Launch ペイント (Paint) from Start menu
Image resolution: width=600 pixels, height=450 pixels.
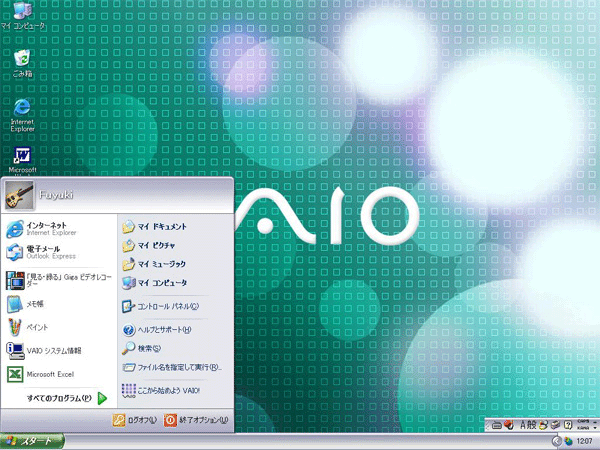[x=59, y=327]
